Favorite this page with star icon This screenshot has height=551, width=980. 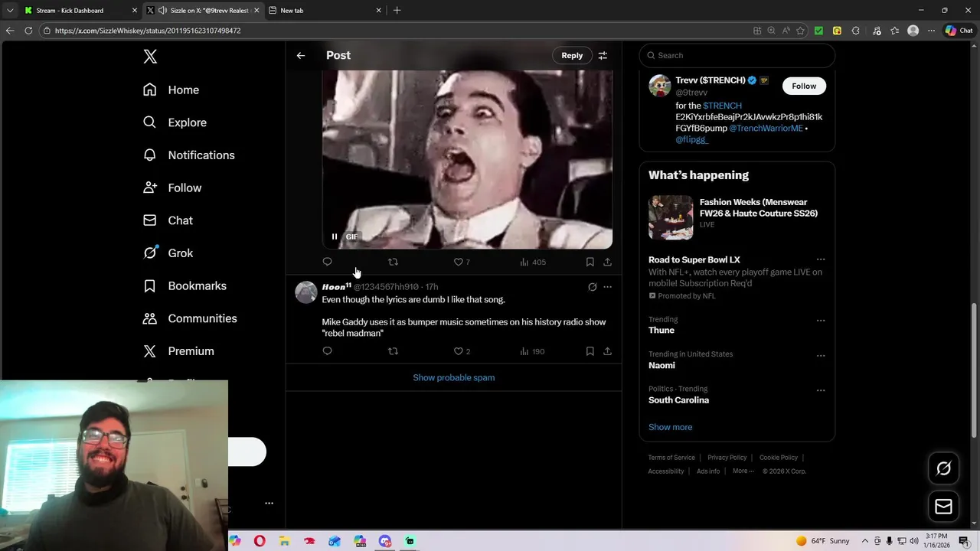[x=801, y=31]
